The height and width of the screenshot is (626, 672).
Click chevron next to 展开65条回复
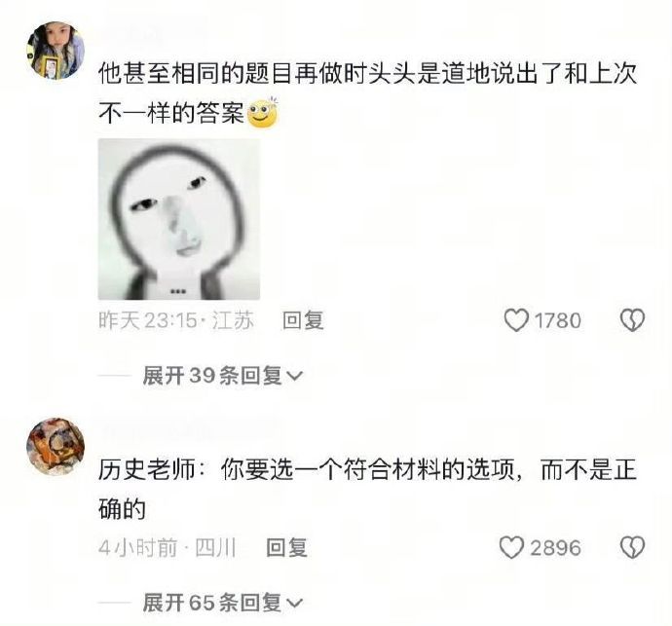click(x=294, y=604)
